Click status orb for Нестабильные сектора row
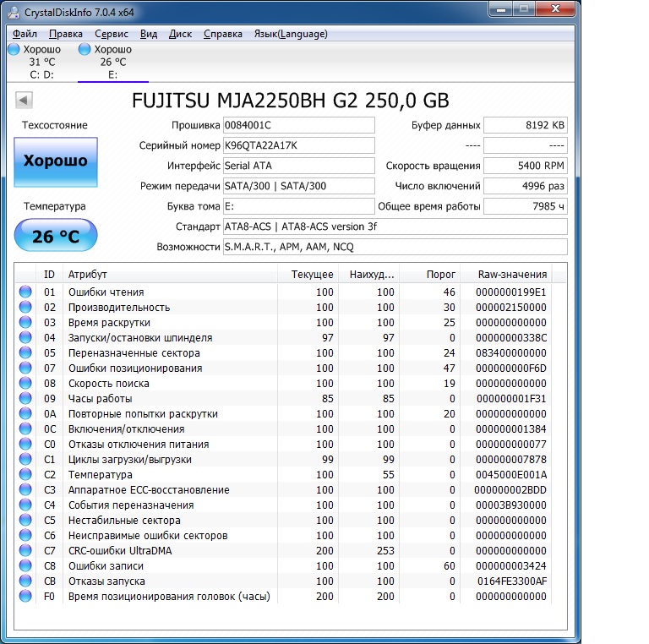 click(25, 520)
